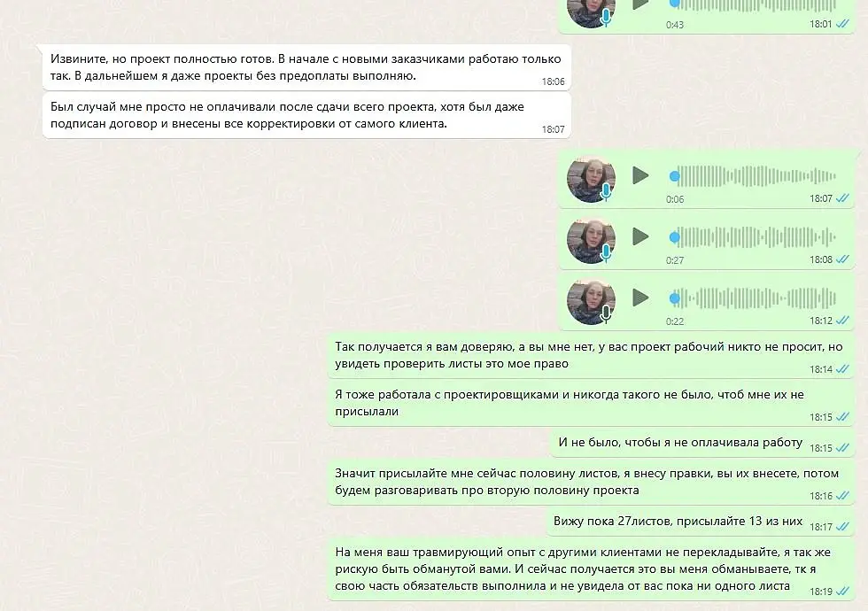868x611 pixels.
Task: Seek in the 0:06 voice message waveform
Action: [753, 176]
